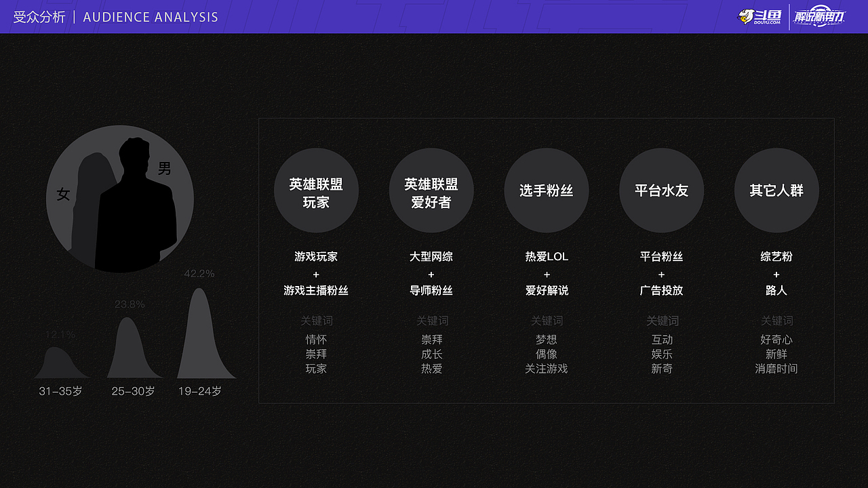Select the 英雄联盟爱好者 circle
Image resolution: width=868 pixels, height=488 pixels.
(x=431, y=190)
